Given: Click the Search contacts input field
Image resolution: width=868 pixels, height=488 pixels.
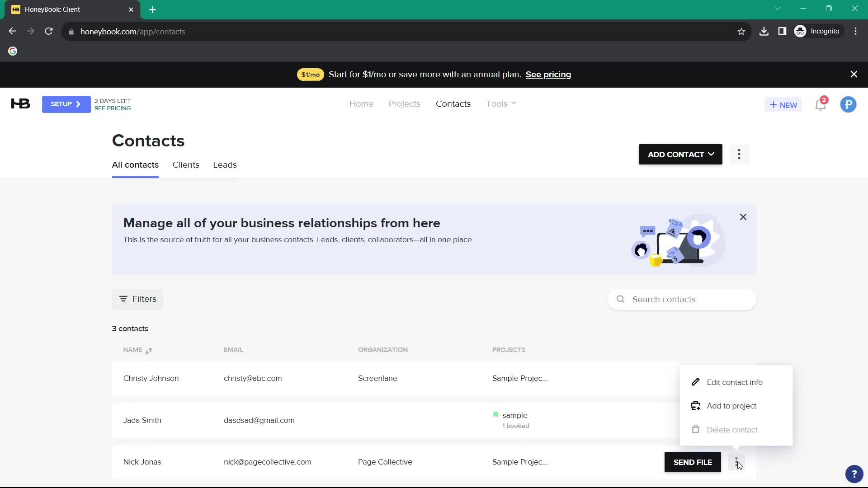Looking at the screenshot, I should (685, 300).
